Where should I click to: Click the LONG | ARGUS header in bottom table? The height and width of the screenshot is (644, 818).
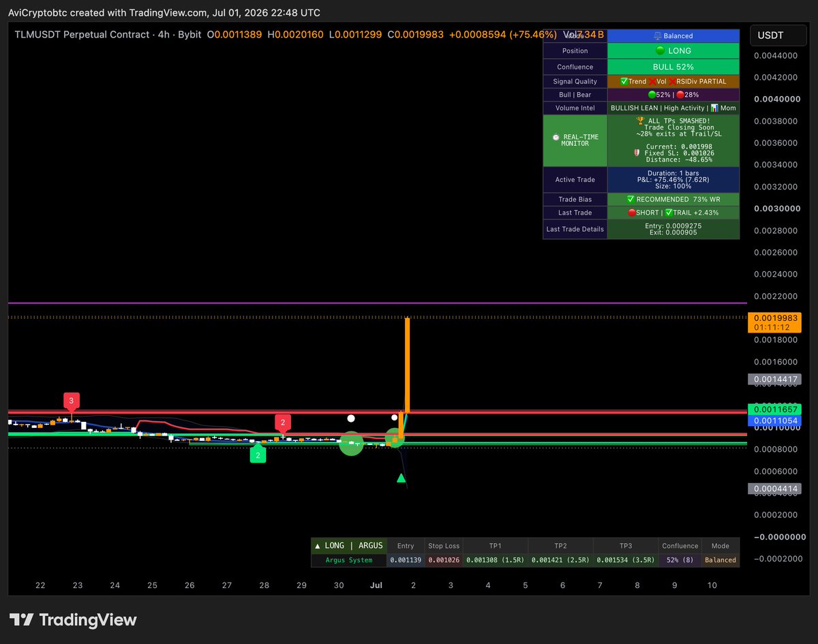click(x=348, y=545)
